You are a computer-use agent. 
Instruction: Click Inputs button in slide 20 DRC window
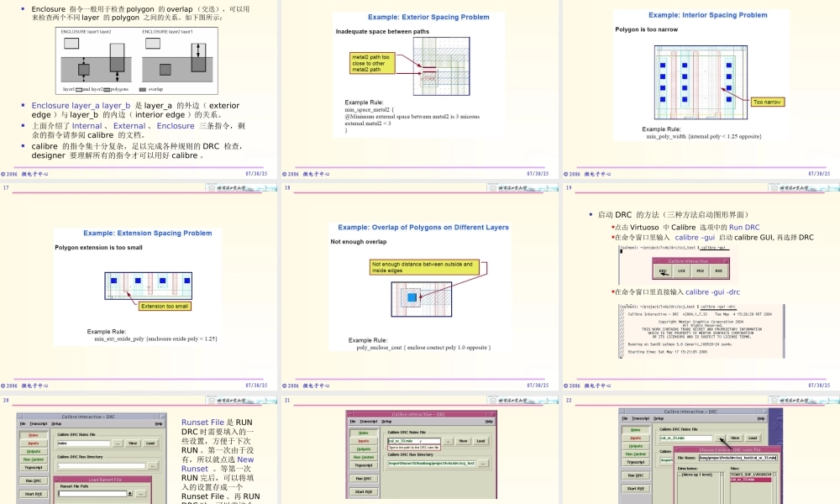34,443
